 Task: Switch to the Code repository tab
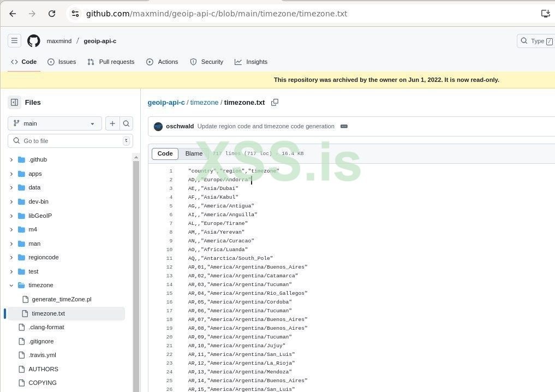pyautogui.click(x=23, y=62)
